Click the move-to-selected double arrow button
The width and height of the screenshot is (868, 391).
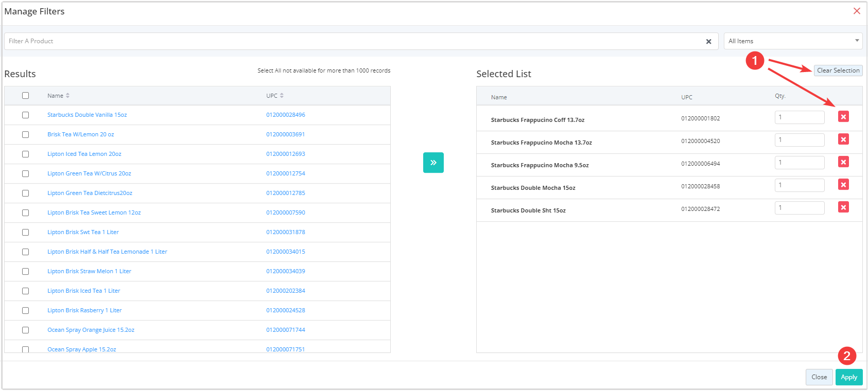(433, 163)
